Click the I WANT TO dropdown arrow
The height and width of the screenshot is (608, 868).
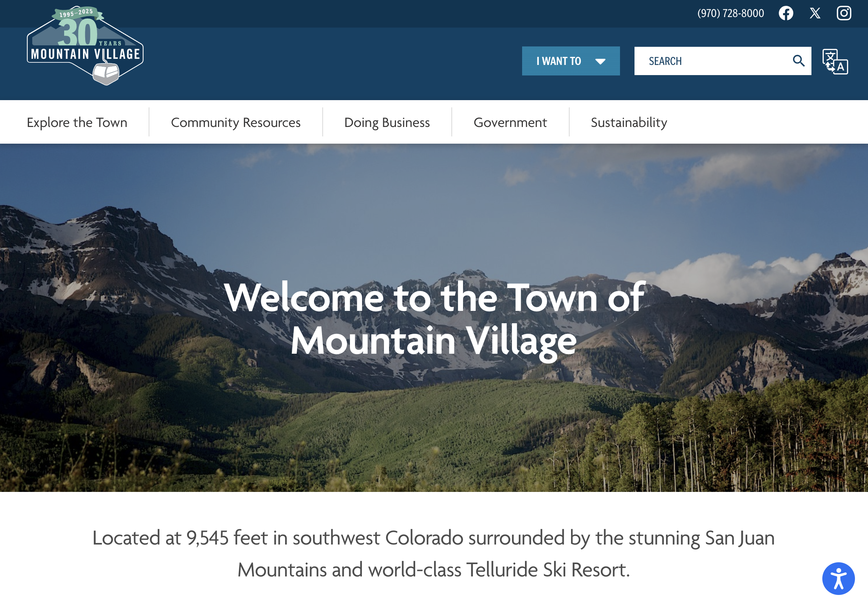(600, 61)
